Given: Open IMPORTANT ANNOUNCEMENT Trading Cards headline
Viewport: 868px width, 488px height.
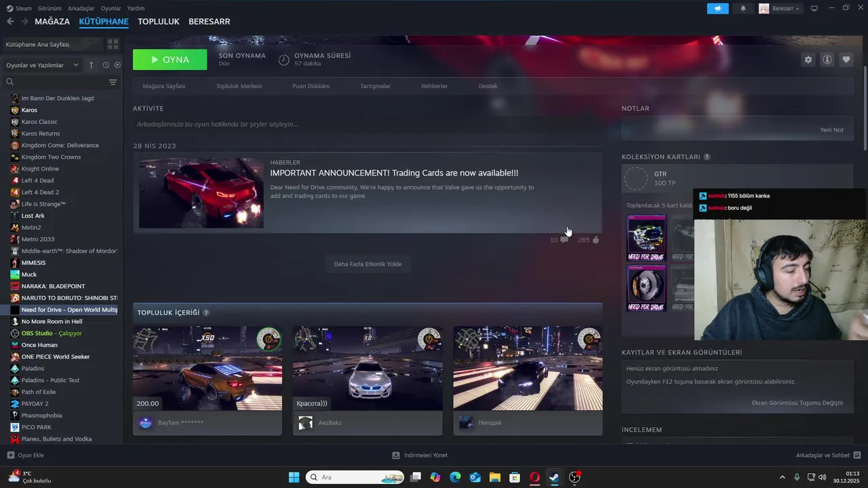Looking at the screenshot, I should click(x=394, y=173).
